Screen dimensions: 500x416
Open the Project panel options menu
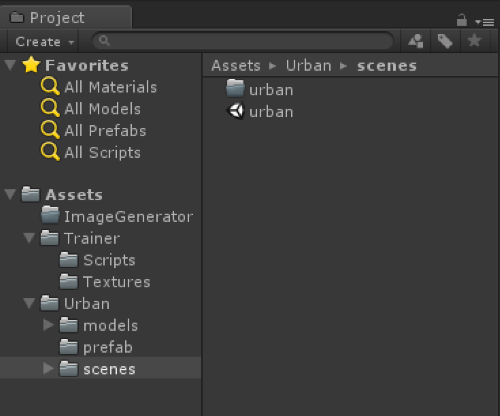coord(484,22)
